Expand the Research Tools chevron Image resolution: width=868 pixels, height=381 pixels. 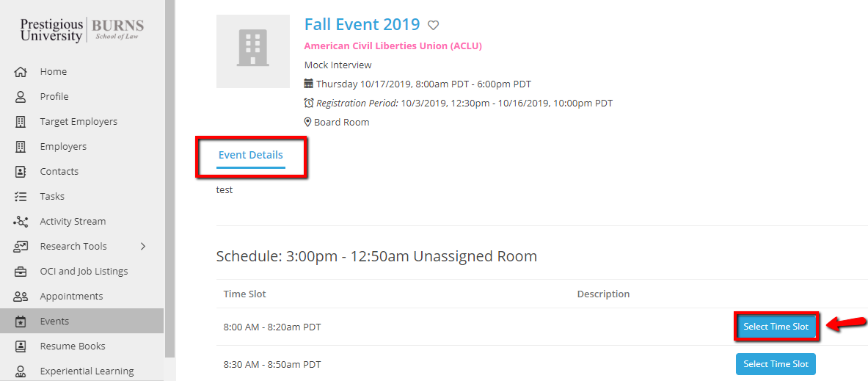coord(143,247)
